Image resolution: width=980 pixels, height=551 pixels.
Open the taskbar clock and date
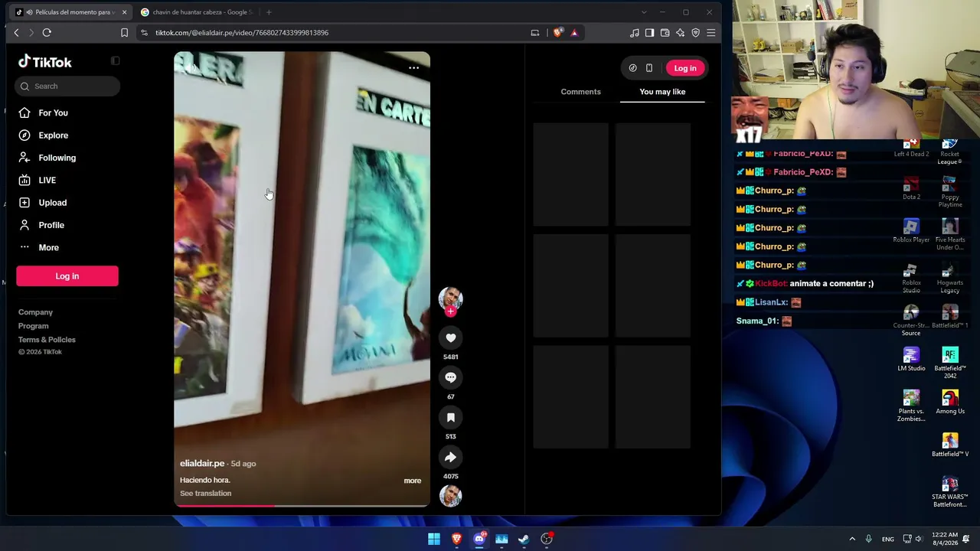(x=946, y=539)
